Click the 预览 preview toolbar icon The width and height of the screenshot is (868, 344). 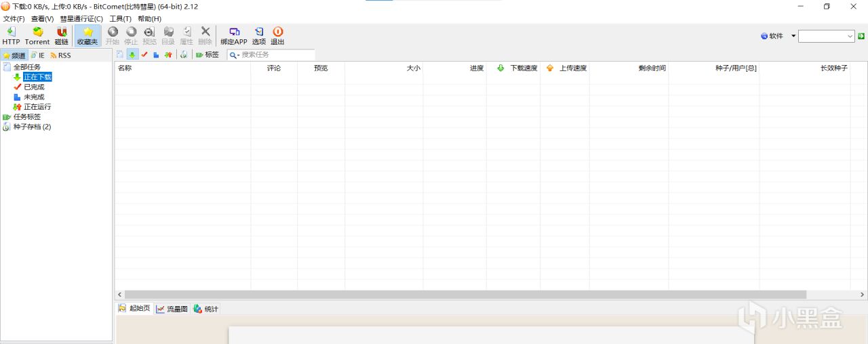(x=149, y=36)
